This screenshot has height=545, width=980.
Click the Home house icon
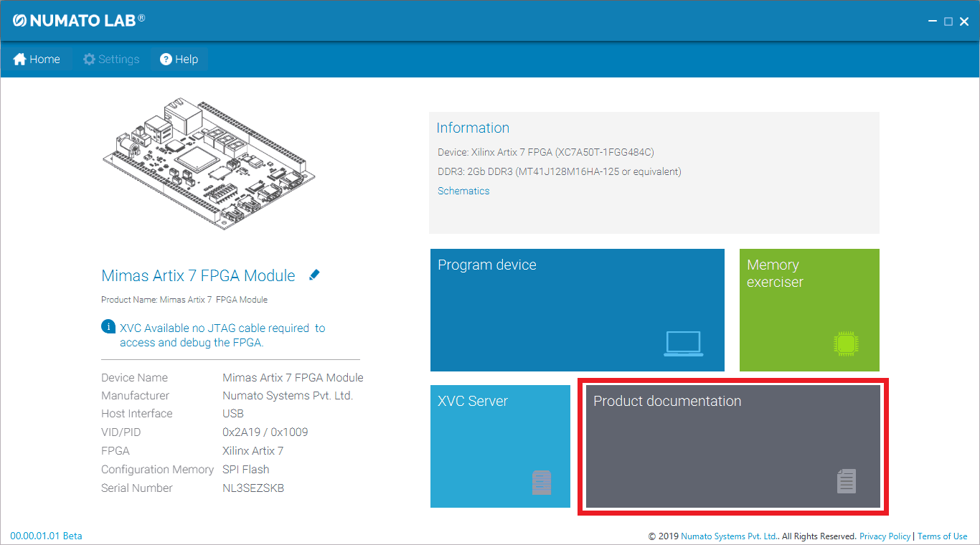pyautogui.click(x=19, y=60)
